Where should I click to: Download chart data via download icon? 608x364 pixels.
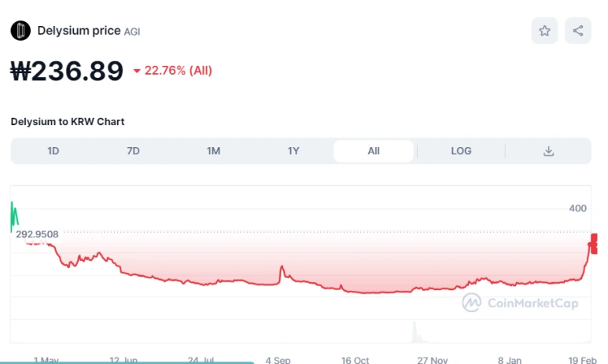click(548, 151)
